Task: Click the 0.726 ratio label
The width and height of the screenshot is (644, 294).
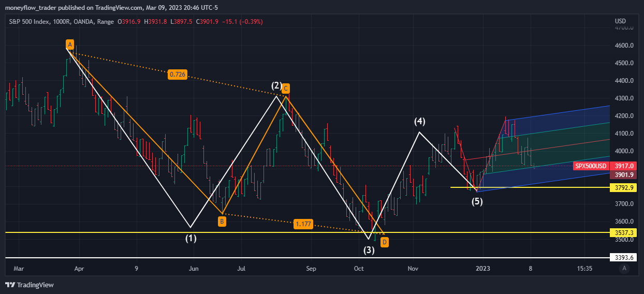Action: 178,75
